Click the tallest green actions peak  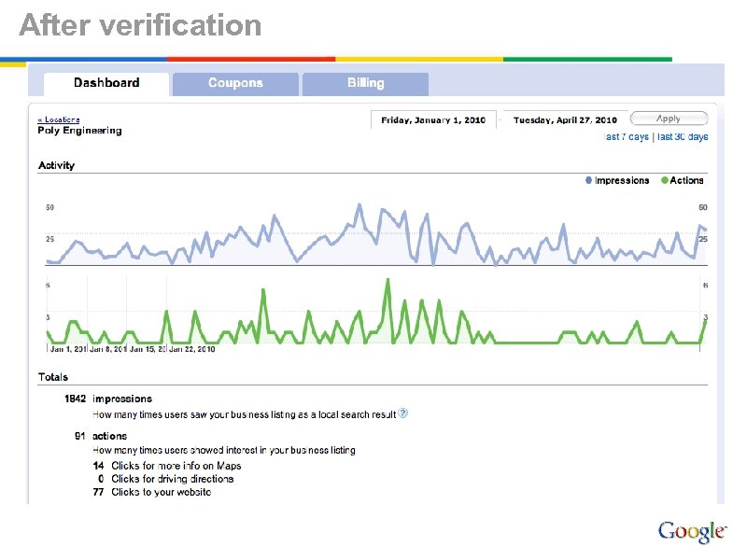[388, 281]
